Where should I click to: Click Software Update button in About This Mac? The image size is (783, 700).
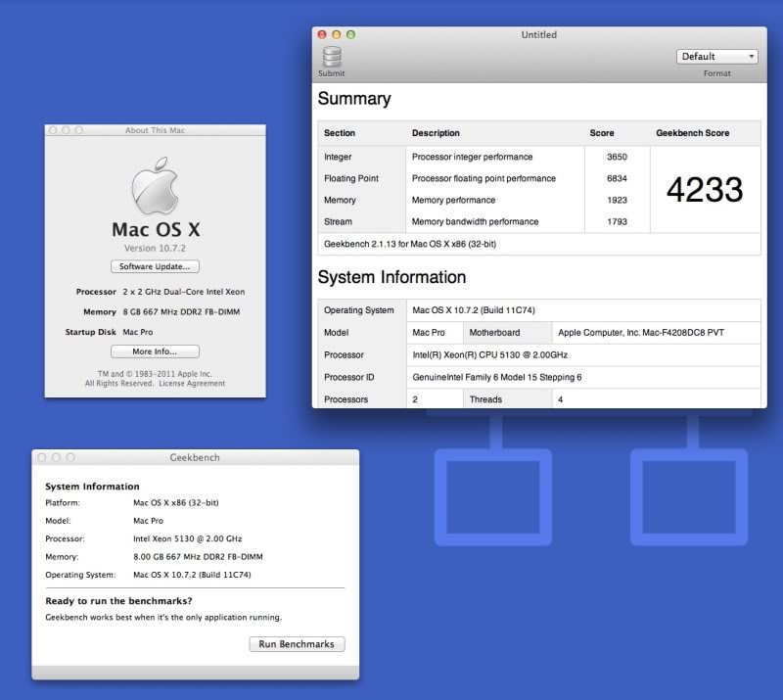(155, 266)
